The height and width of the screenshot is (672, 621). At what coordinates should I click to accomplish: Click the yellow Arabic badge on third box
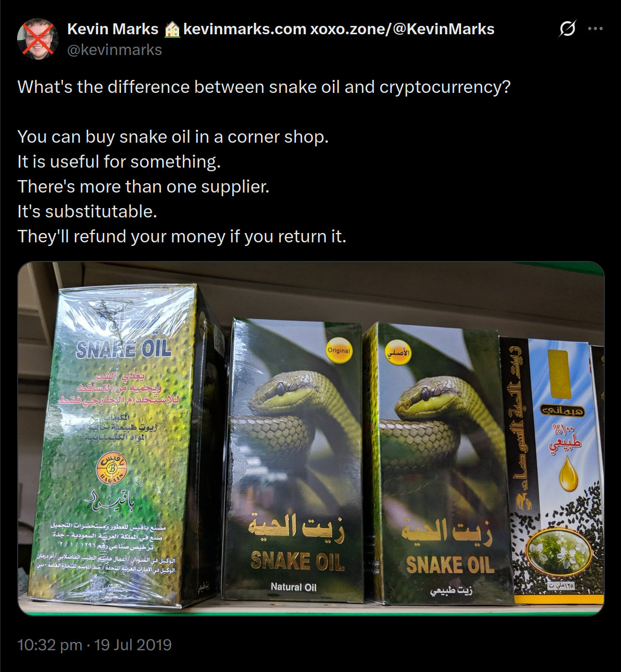point(398,353)
